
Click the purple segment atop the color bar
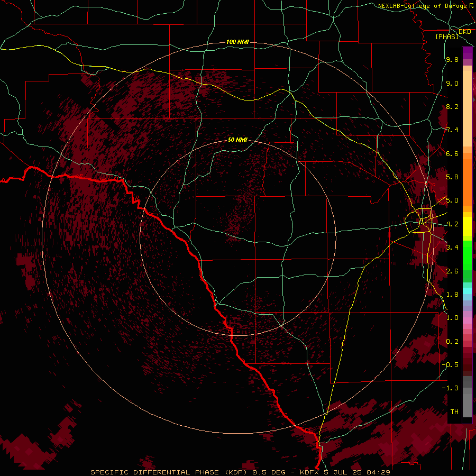[467, 53]
